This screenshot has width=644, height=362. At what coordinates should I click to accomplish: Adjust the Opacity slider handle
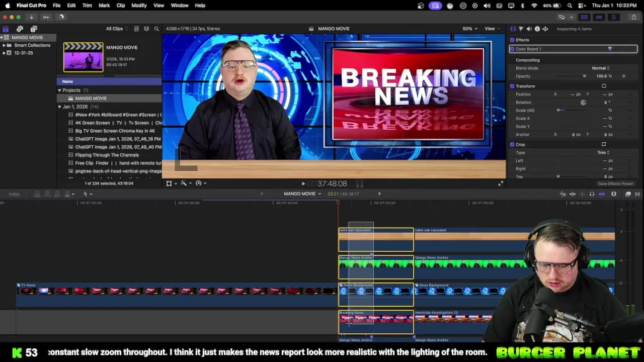[584, 76]
